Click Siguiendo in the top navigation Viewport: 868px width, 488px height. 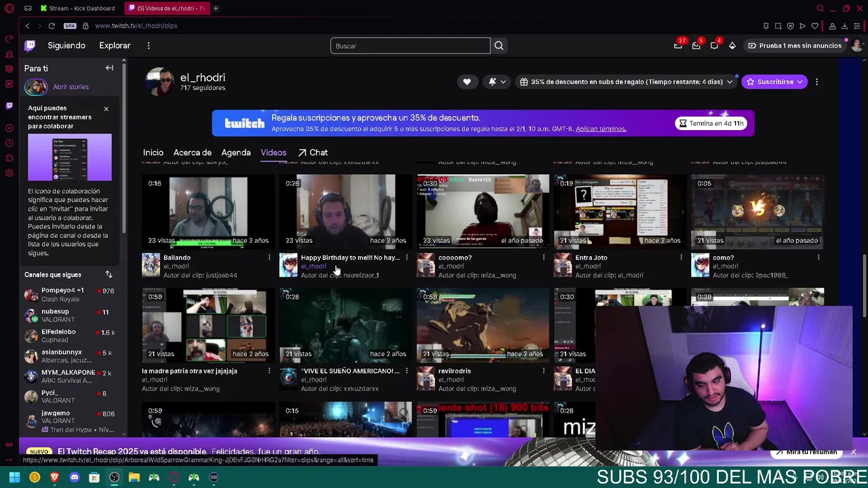[66, 45]
